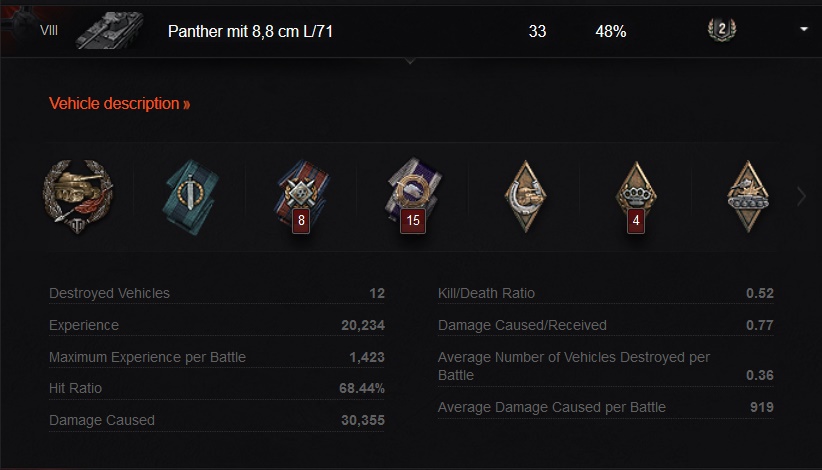Click the Panther mit 8,8 cm L/71 name

click(251, 31)
